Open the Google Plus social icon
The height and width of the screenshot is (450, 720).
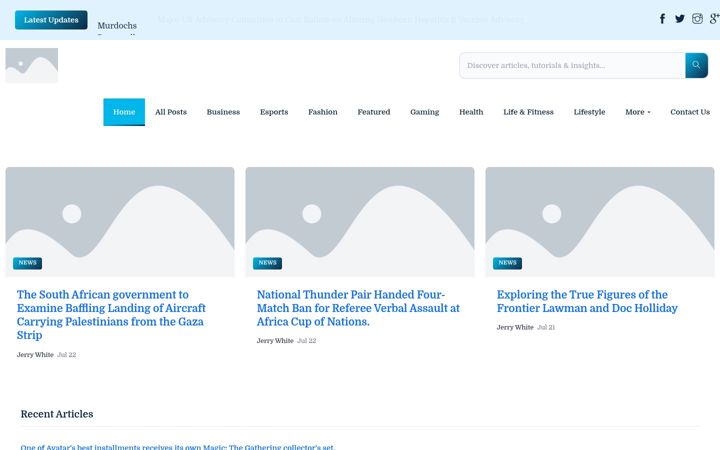coord(714,19)
